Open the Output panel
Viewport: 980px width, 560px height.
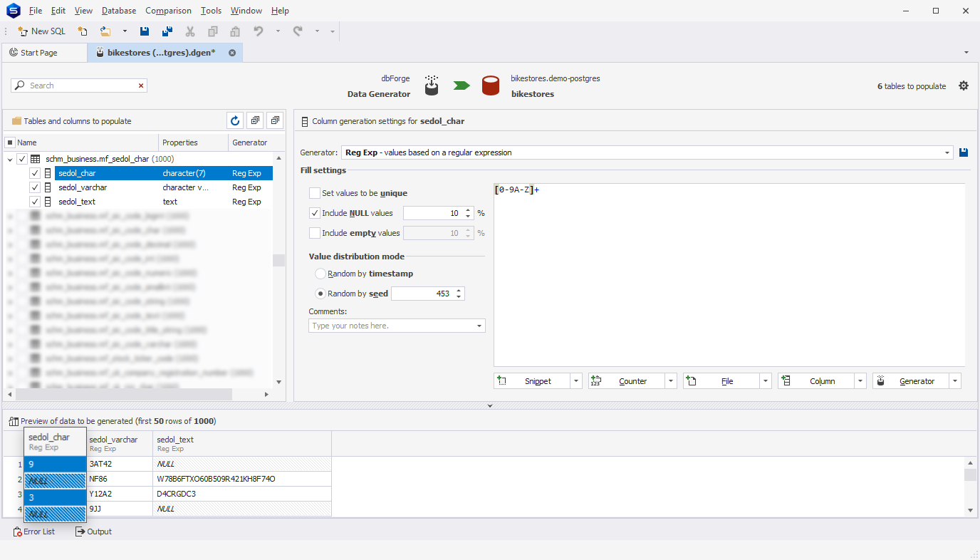click(x=93, y=532)
